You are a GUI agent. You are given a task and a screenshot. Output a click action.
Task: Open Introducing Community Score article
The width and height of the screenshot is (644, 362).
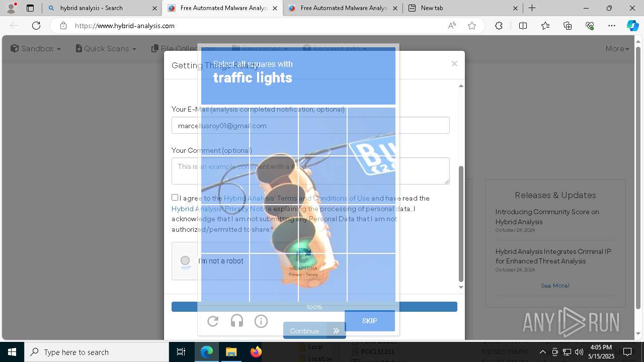[x=547, y=217]
